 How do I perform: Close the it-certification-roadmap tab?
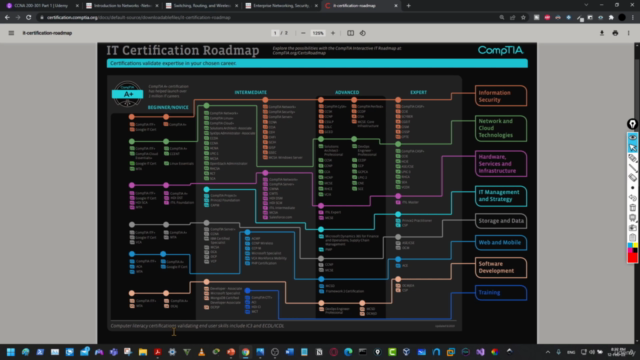[396, 6]
